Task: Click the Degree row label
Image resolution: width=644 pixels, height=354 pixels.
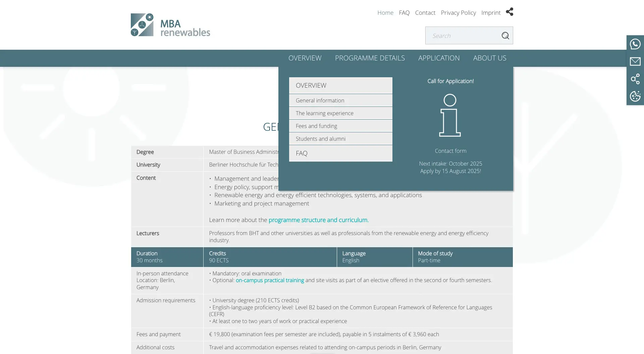Action: tap(145, 152)
